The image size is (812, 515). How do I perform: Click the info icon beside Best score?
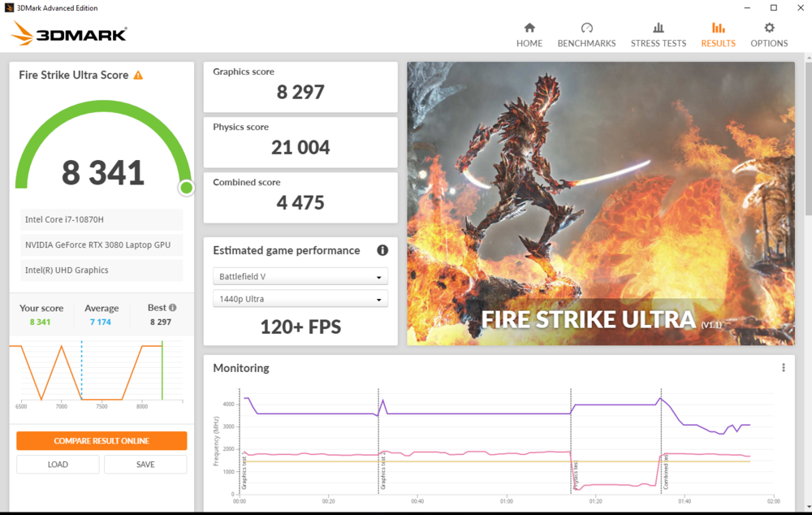[x=172, y=308]
